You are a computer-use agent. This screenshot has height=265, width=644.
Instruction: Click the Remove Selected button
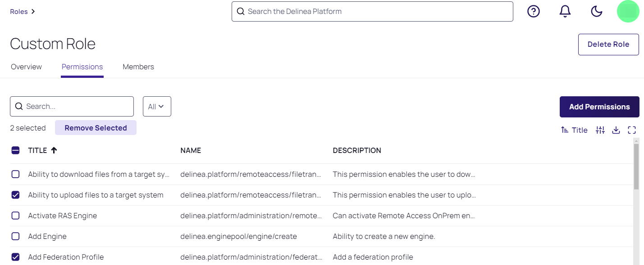tap(96, 128)
